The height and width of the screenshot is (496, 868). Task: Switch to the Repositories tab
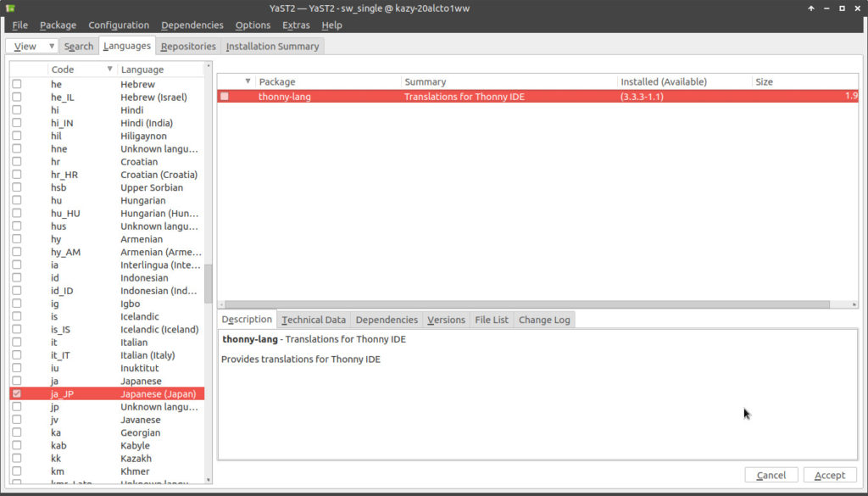click(188, 47)
